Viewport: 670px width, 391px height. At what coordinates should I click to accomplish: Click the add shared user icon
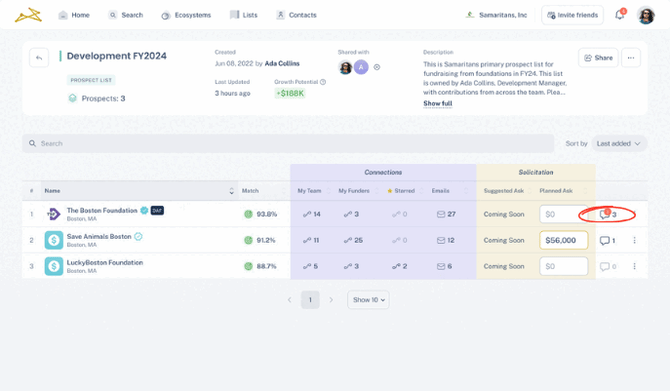377,67
